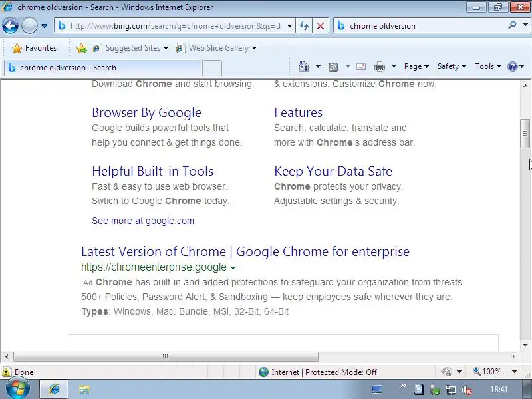Screen dimensions: 532x399
Task: Open the Features link
Action: click(298, 112)
